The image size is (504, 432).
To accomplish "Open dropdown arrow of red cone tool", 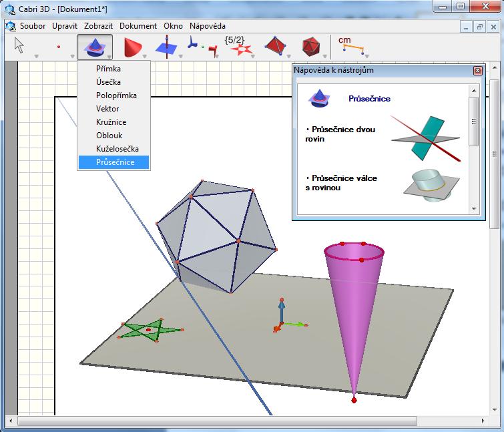I will tap(145, 56).
